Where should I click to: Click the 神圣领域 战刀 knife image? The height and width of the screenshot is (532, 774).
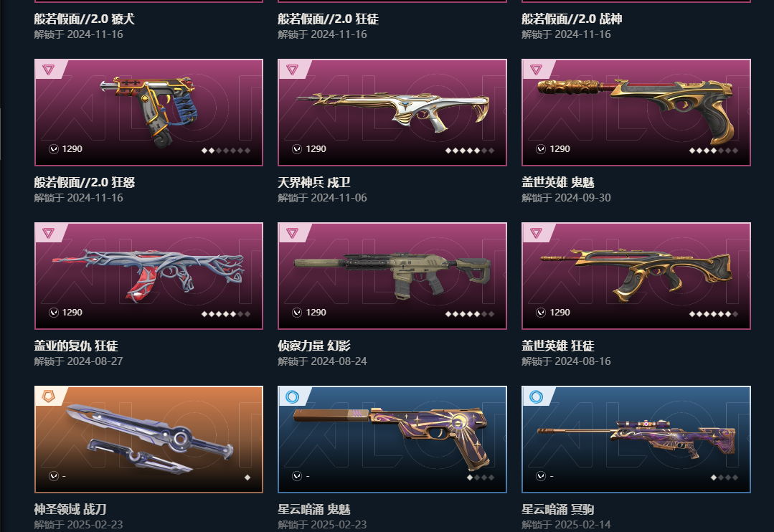point(148,440)
